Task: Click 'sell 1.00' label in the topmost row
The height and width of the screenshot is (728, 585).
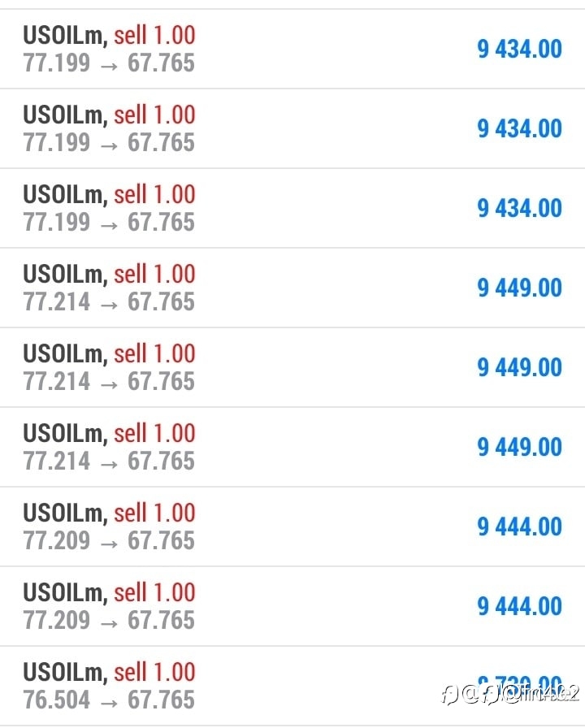Action: coord(154,35)
